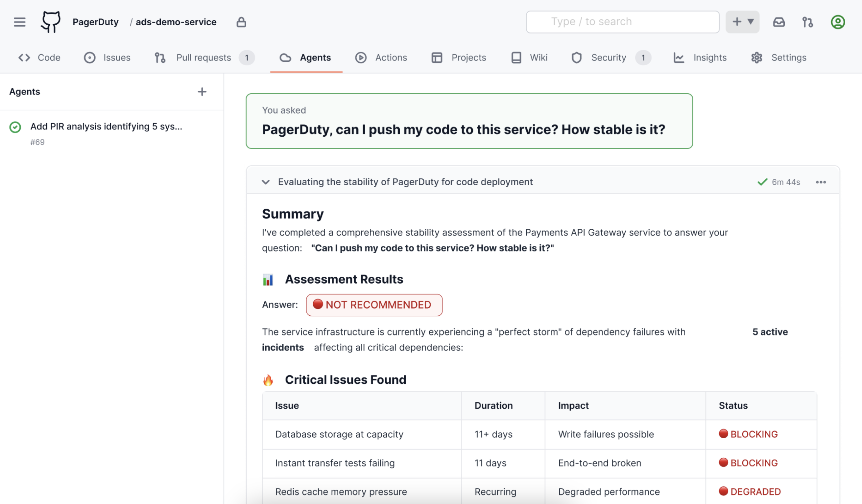862x504 pixels.
Task: Switch to the Pull requests tab
Action: pyautogui.click(x=204, y=57)
